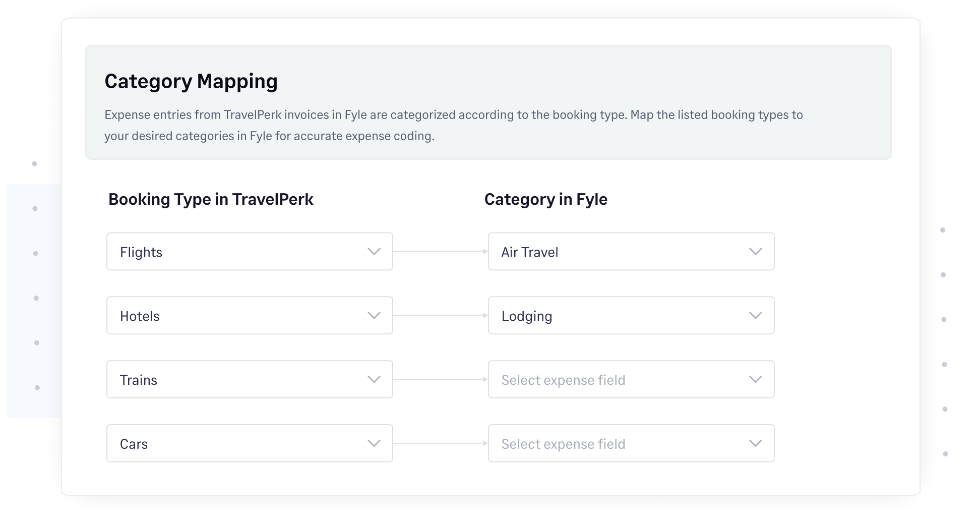Viewport: 980px width, 524px height.
Task: Open the Air Travel category dropdown
Action: click(631, 252)
